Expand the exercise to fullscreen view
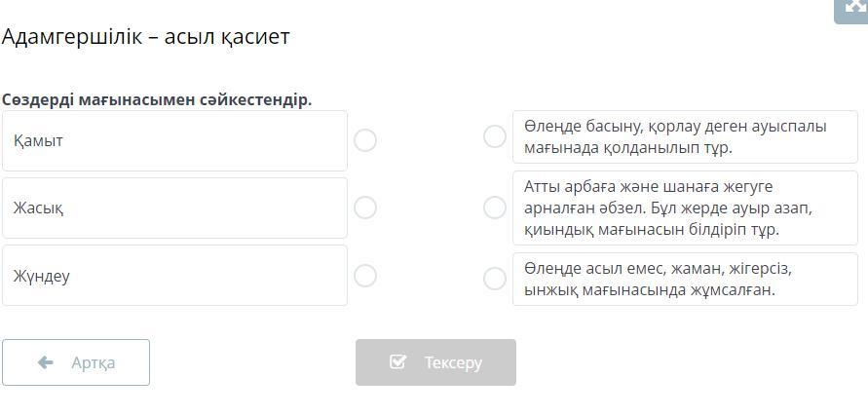 853,10
